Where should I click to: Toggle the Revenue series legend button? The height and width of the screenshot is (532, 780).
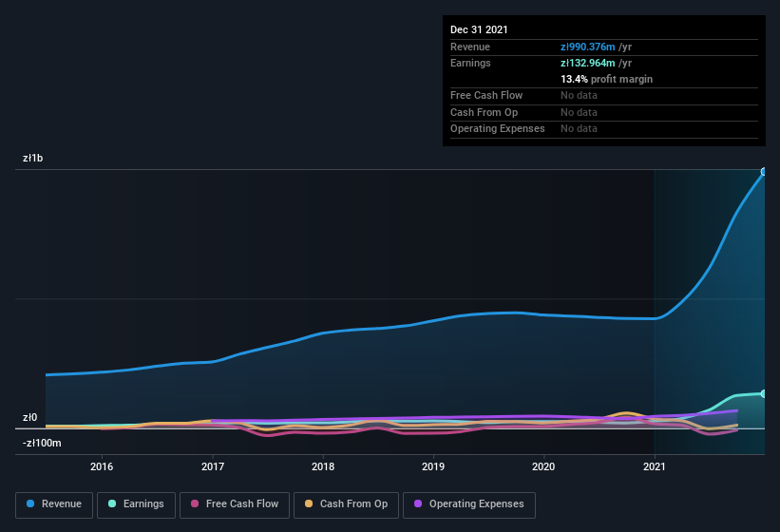54,504
